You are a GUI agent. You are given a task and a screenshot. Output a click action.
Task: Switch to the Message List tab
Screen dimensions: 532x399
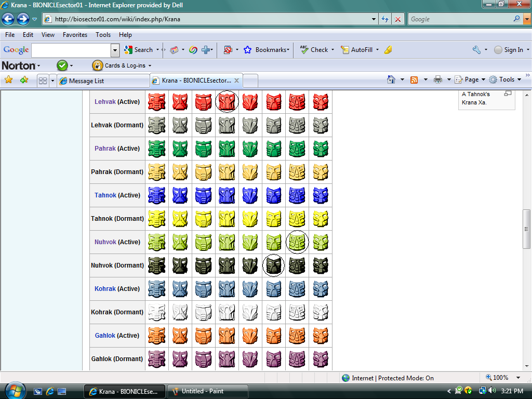pos(103,81)
